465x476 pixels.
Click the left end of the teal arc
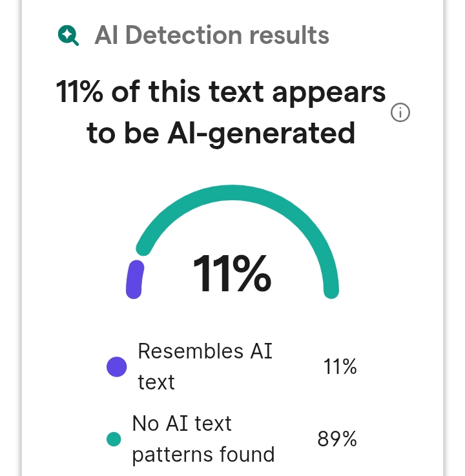pos(143,247)
